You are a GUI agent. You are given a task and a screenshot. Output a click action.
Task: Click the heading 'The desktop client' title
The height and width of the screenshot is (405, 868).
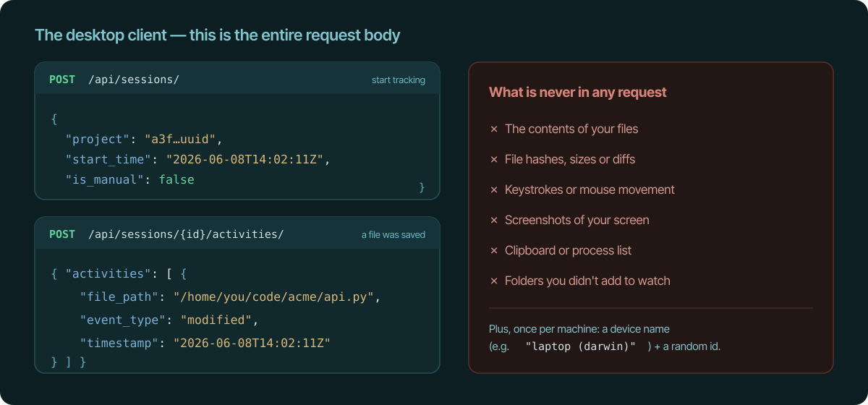tap(217, 35)
